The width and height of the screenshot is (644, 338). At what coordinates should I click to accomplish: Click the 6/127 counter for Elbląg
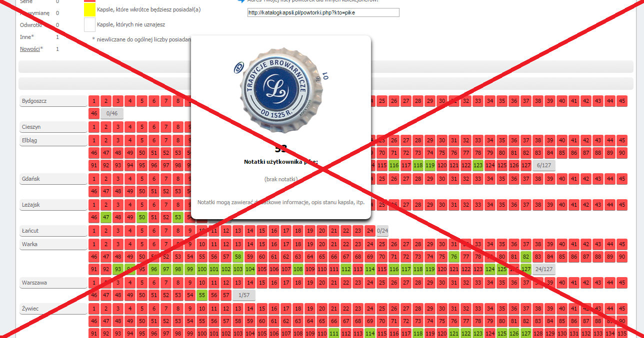(543, 165)
